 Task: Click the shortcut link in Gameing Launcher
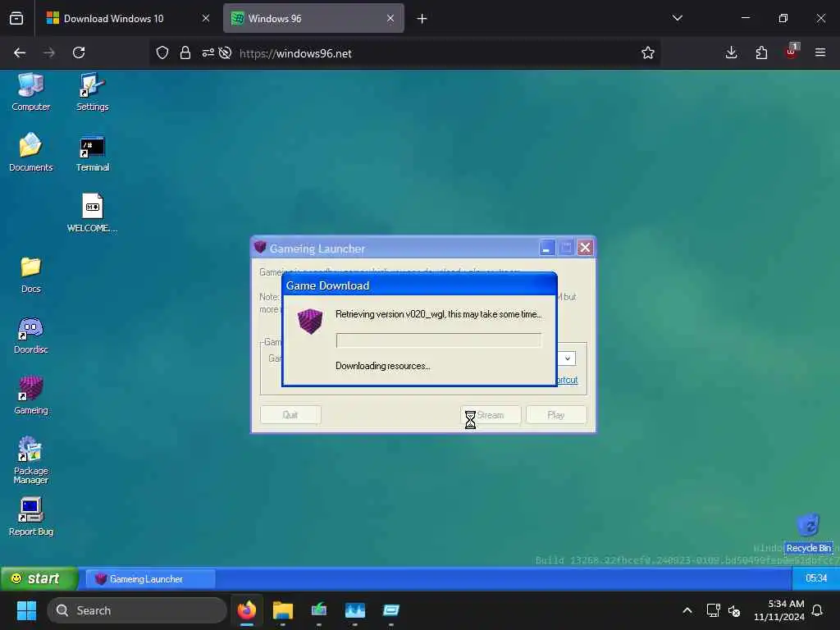coord(567,380)
